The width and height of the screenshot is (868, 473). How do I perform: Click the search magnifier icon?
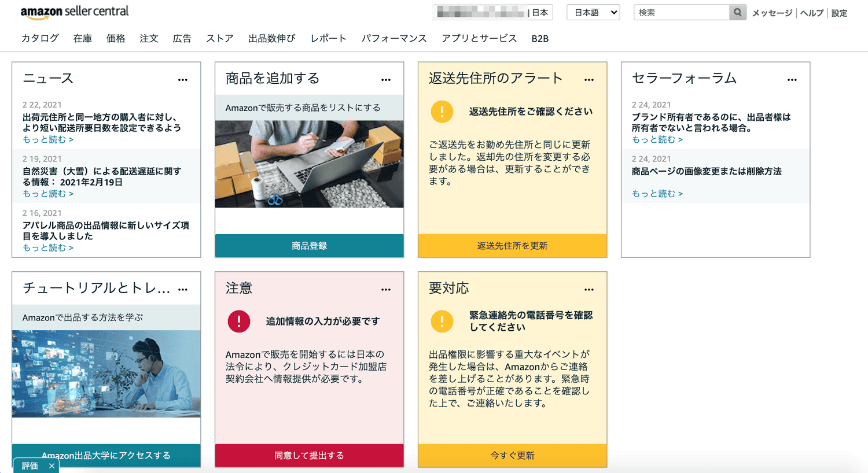coord(737,12)
